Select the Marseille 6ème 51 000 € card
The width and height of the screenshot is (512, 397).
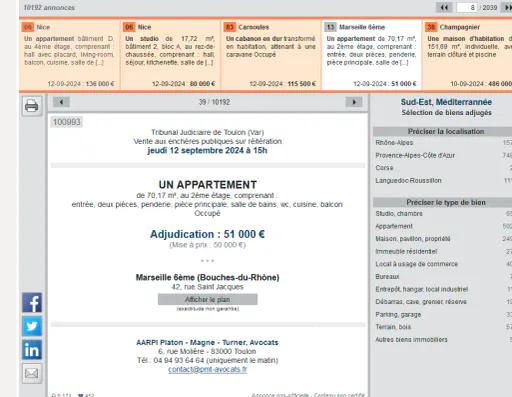click(372, 55)
